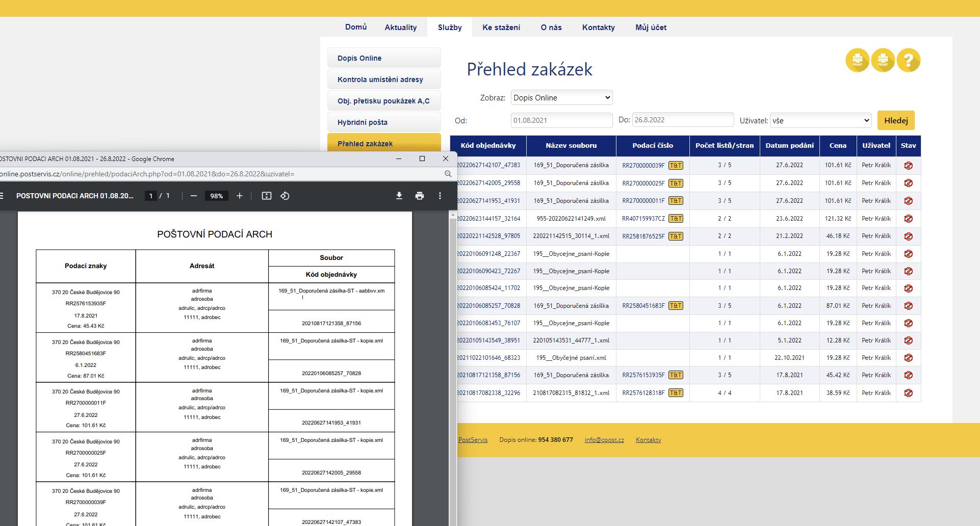Select Dopis Online in the sidebar
980x526 pixels.
coord(384,58)
